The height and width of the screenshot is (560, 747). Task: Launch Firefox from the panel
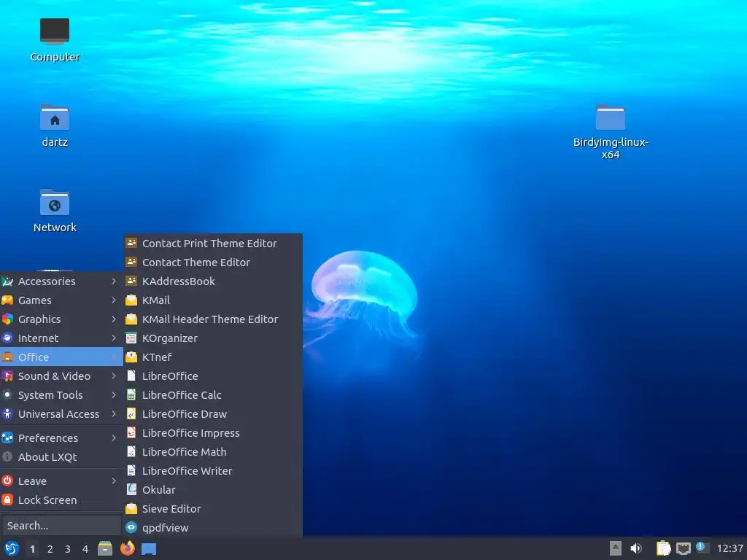click(127, 548)
